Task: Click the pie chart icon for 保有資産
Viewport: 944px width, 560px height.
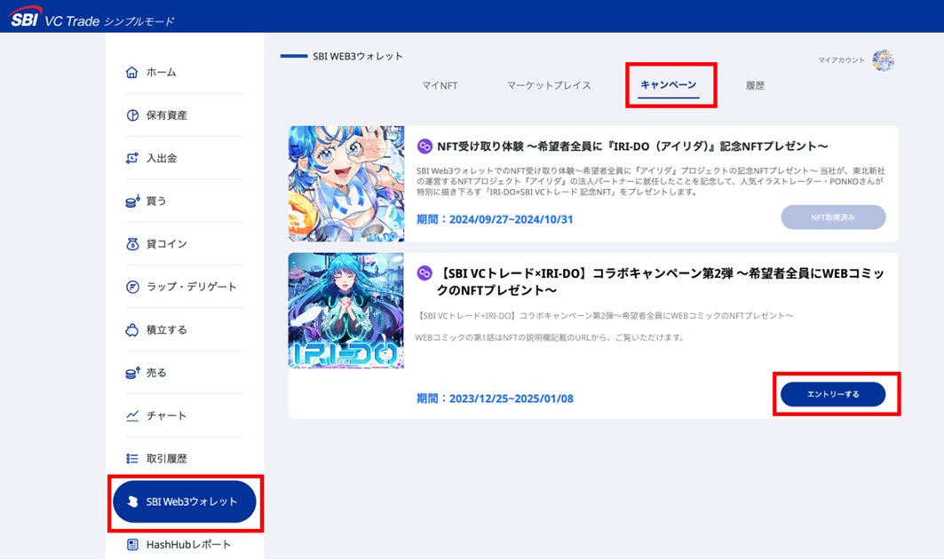Action: coord(131,114)
